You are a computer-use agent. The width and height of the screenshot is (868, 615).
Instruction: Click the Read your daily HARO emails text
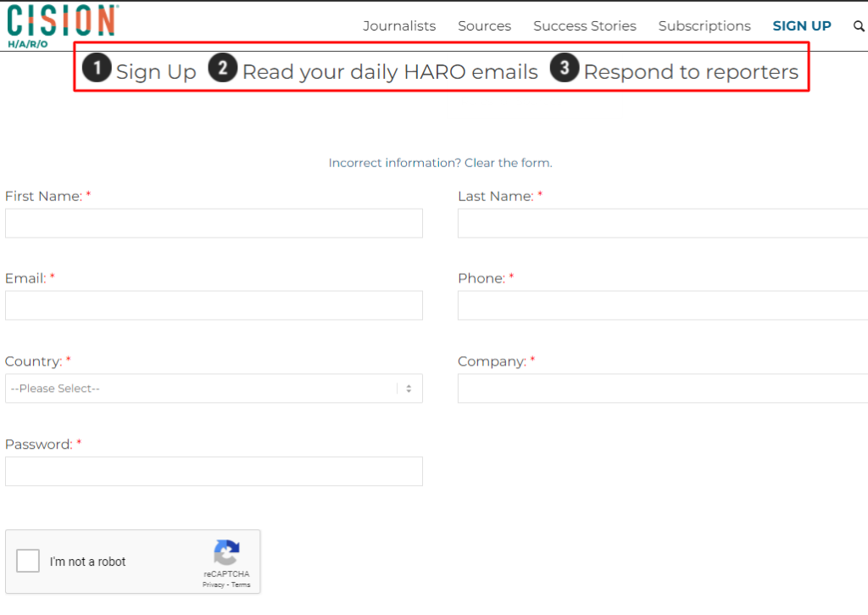click(x=390, y=72)
